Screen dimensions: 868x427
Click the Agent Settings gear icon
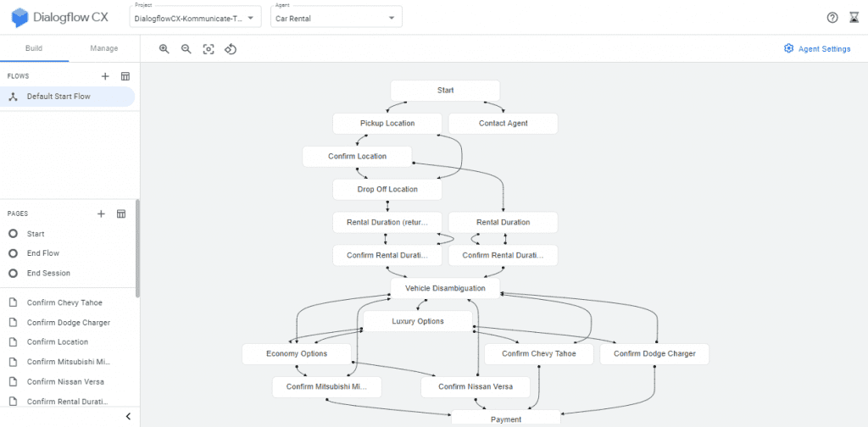(x=789, y=48)
